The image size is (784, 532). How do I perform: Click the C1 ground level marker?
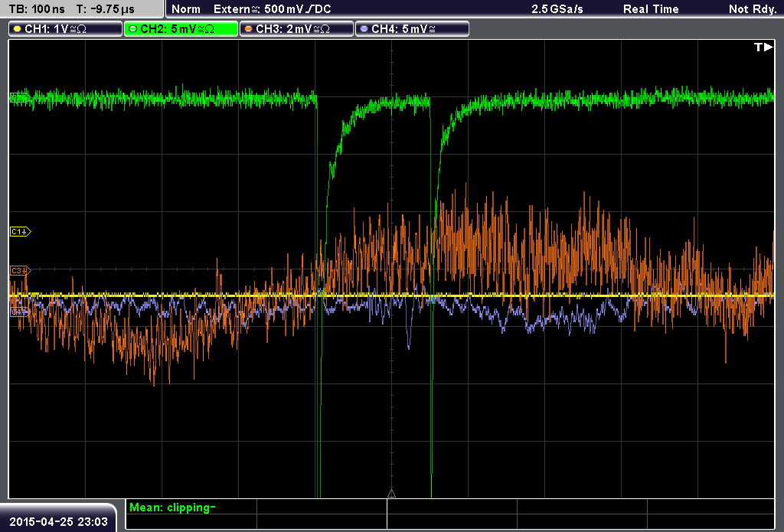tap(21, 231)
